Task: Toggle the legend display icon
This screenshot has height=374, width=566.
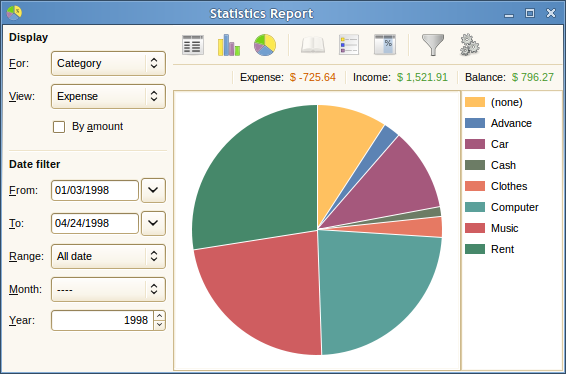Action: coord(349,45)
